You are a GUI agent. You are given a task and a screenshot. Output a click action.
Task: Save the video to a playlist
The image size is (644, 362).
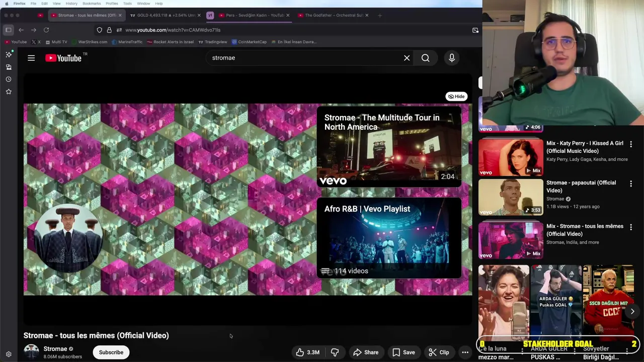404,352
